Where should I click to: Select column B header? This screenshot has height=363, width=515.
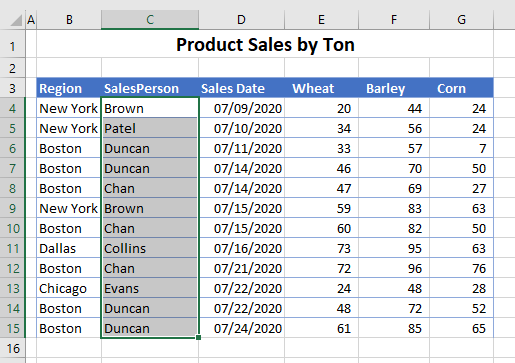pyautogui.click(x=69, y=20)
